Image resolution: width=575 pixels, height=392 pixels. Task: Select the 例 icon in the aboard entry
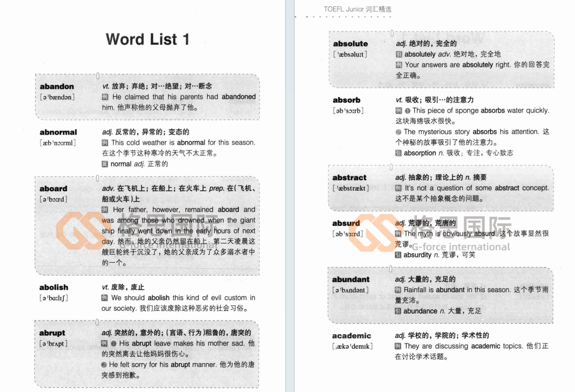[x=105, y=209]
